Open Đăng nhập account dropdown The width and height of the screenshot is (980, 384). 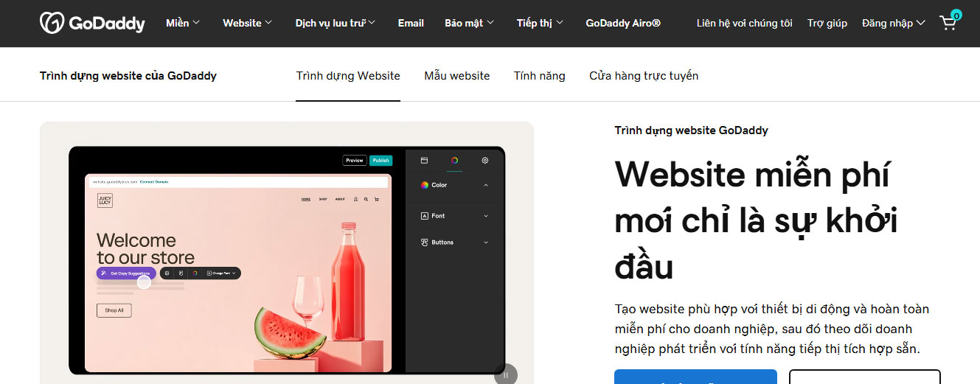point(894,23)
